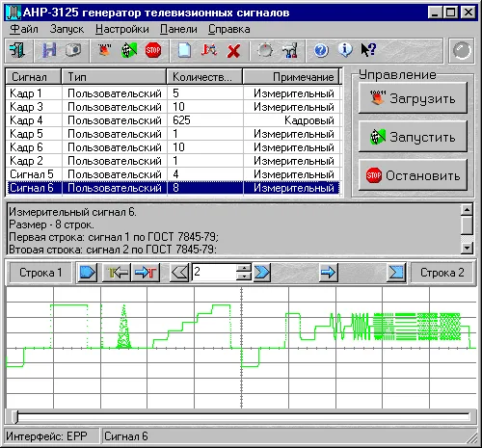Click the Количеств... column header
This screenshot has width=482, height=448.
[x=204, y=77]
